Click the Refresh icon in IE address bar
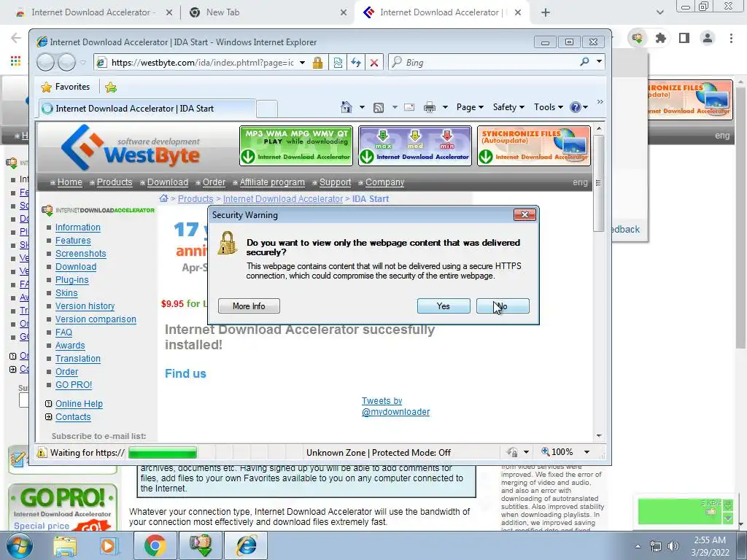This screenshot has width=747, height=560. point(356,63)
